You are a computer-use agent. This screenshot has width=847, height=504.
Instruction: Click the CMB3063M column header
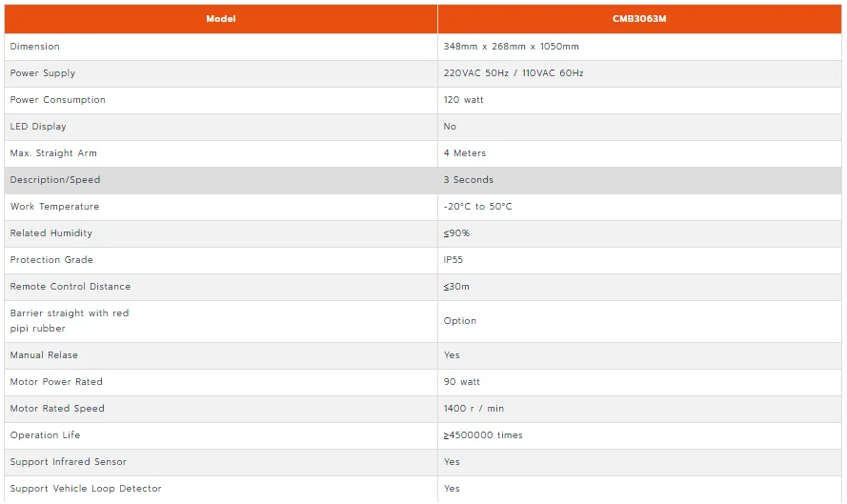coord(639,19)
